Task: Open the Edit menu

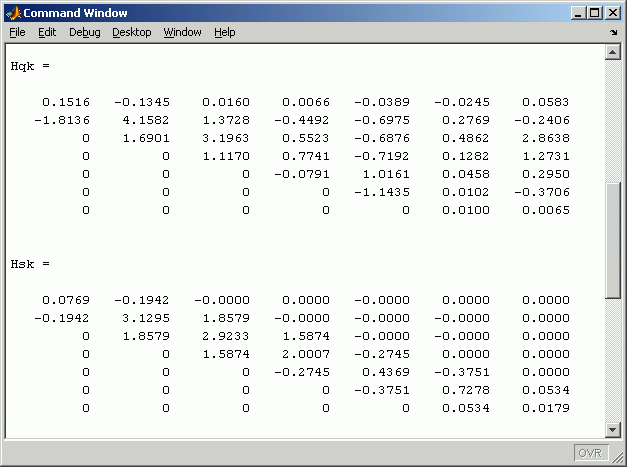Action: click(x=47, y=32)
